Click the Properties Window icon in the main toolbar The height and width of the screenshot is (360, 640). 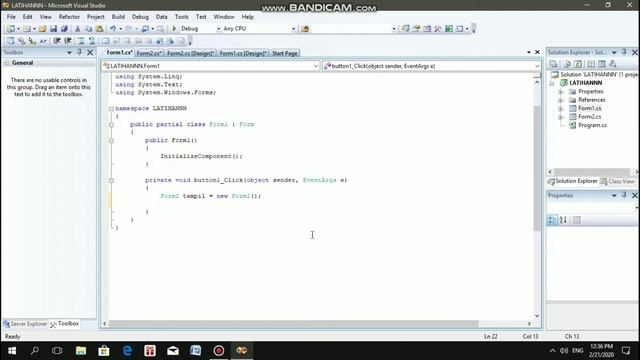click(x=416, y=29)
